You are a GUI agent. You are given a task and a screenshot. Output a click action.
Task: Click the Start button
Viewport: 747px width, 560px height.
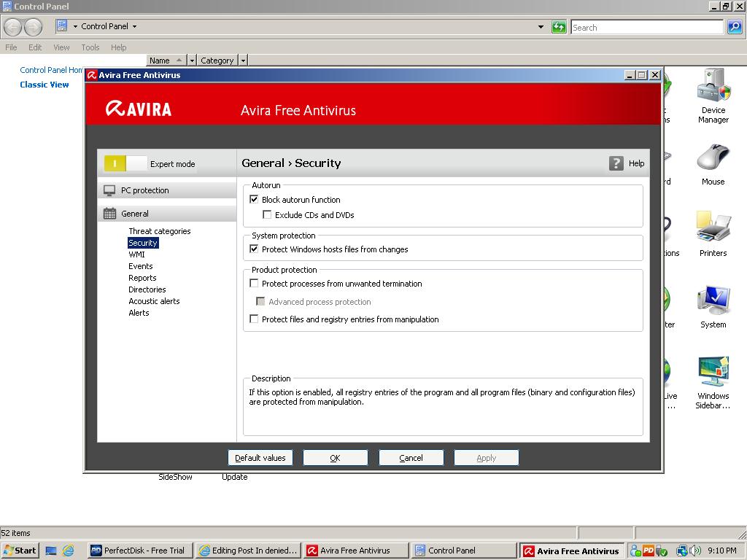tap(20, 551)
